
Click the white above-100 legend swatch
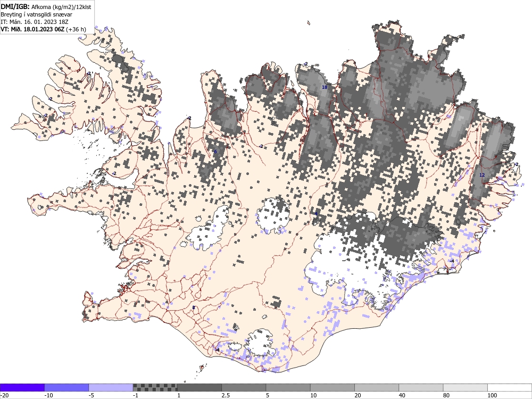point(510,387)
